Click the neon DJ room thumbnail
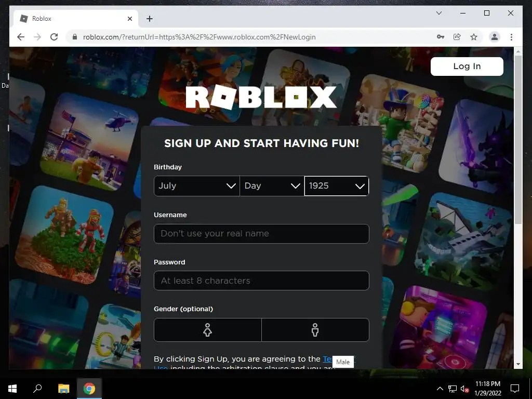The height and width of the screenshot is (399, 532). tap(437, 327)
